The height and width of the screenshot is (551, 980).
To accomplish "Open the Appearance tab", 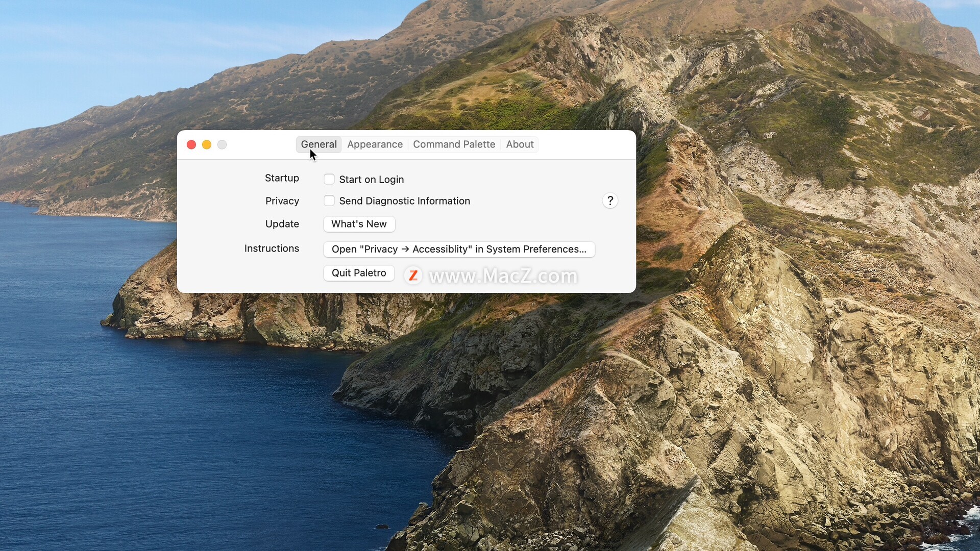I will tap(375, 144).
